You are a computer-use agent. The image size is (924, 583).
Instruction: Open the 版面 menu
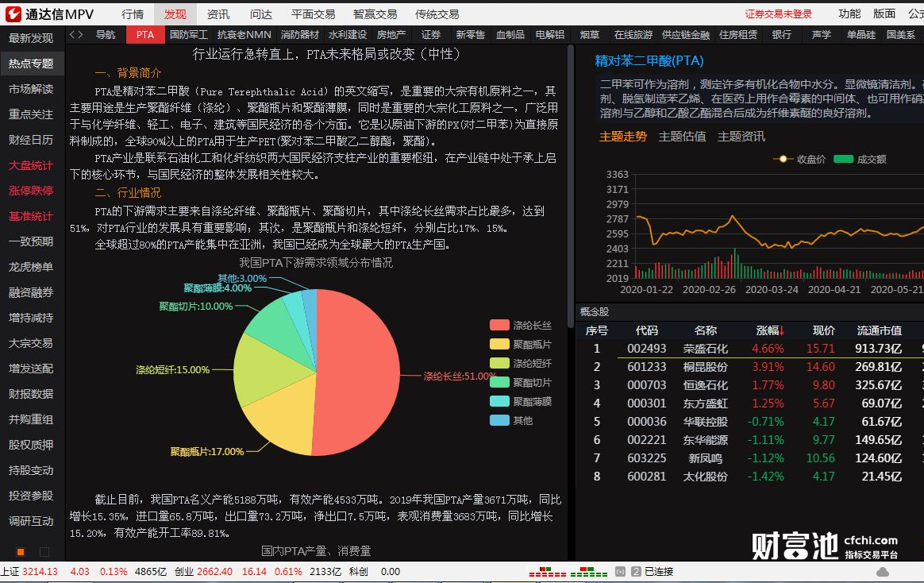[x=884, y=14]
